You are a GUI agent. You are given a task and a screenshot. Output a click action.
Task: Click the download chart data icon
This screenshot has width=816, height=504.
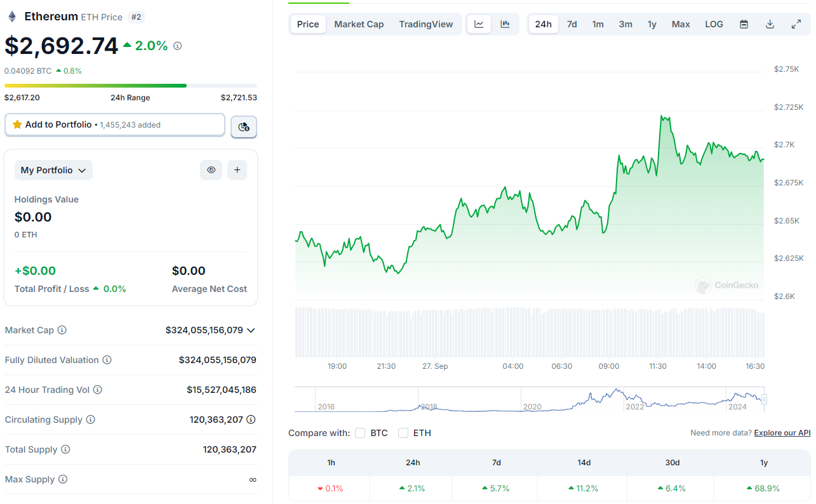pos(770,24)
